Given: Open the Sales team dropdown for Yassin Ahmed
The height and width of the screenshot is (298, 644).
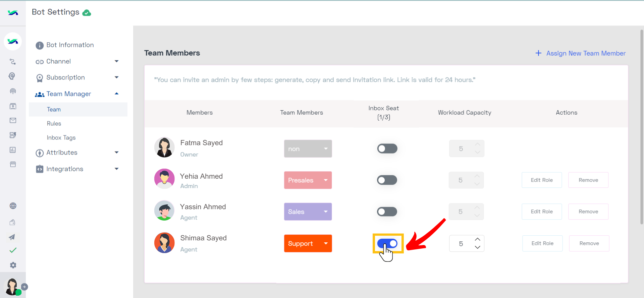Looking at the screenshot, I should [x=308, y=212].
